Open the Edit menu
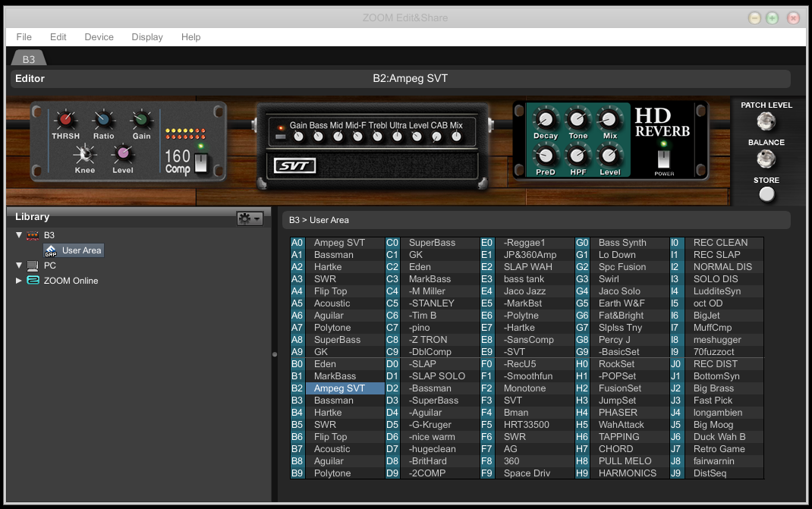The height and width of the screenshot is (509, 812). [x=58, y=36]
